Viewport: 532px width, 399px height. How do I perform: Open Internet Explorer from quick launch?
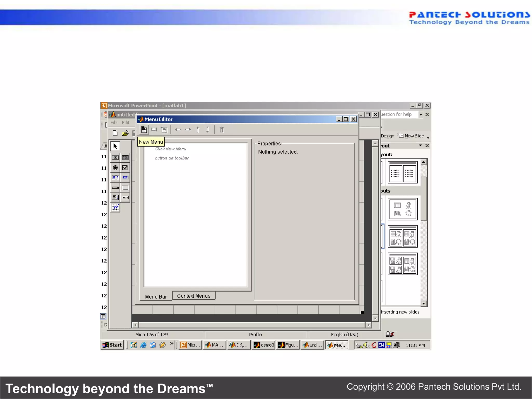coord(143,345)
